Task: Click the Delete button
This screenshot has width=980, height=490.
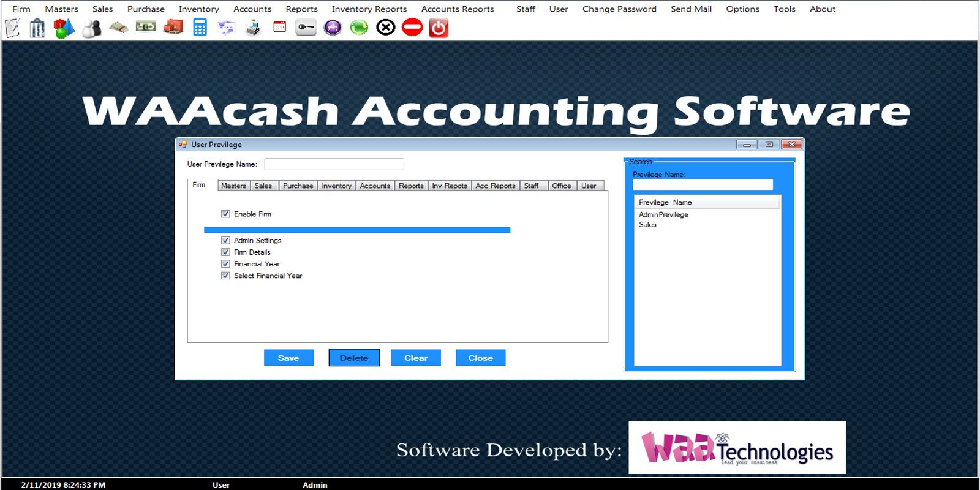Action: 354,358
